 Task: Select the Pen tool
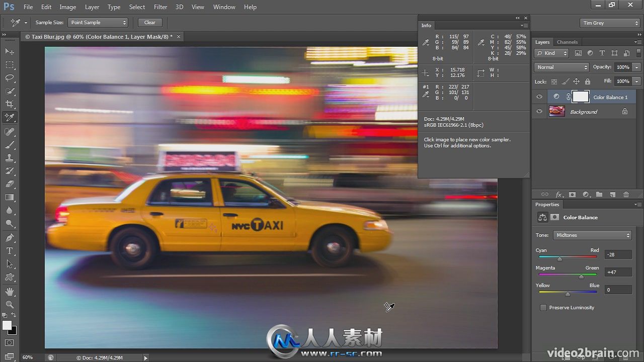(10, 238)
